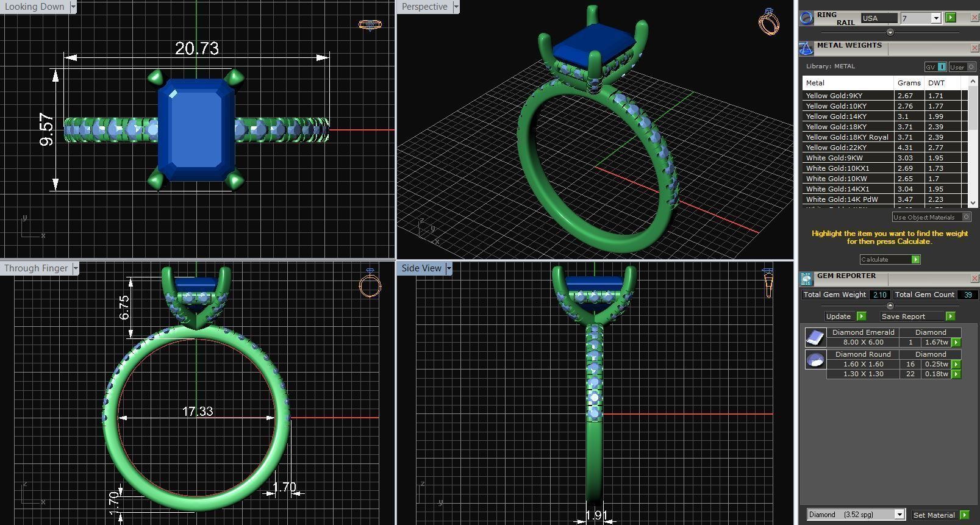Viewport: 980px width, 525px height.
Task: Click the Total Gem Count value 39
Action: [967, 295]
